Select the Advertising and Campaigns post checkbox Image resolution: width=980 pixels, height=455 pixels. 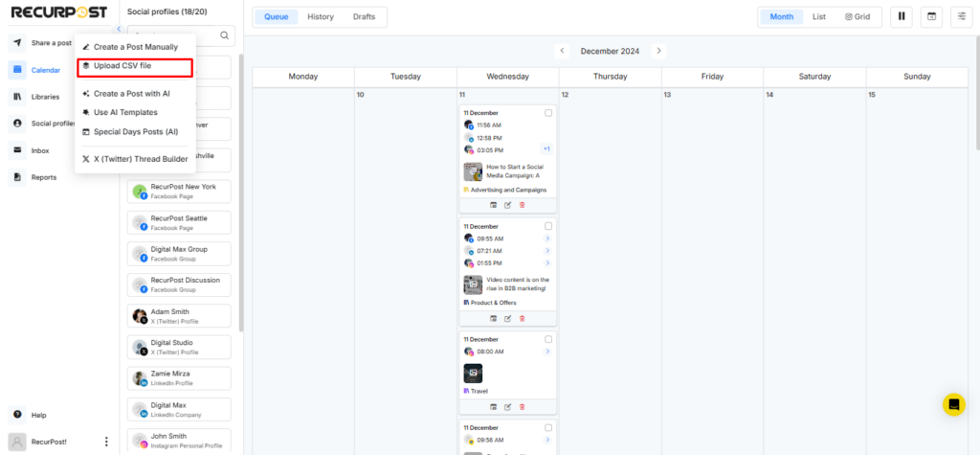(548, 113)
